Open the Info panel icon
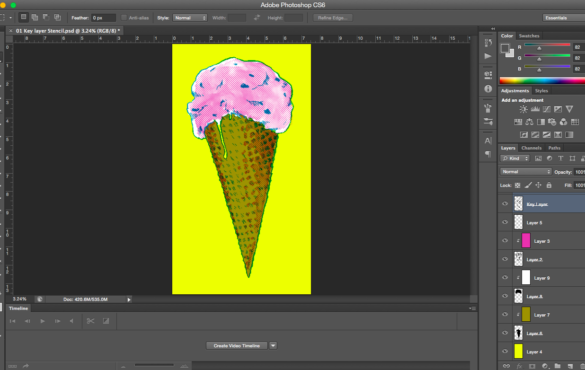The image size is (585, 370). tap(488, 89)
